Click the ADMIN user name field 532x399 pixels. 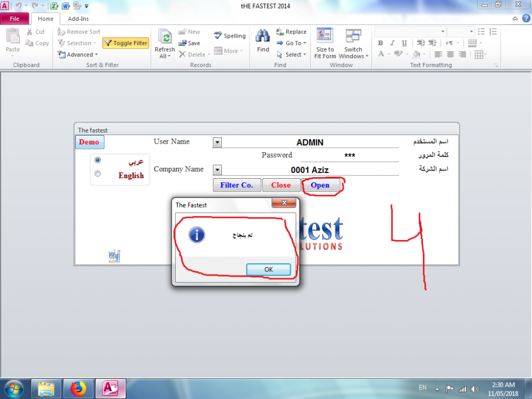click(x=310, y=142)
